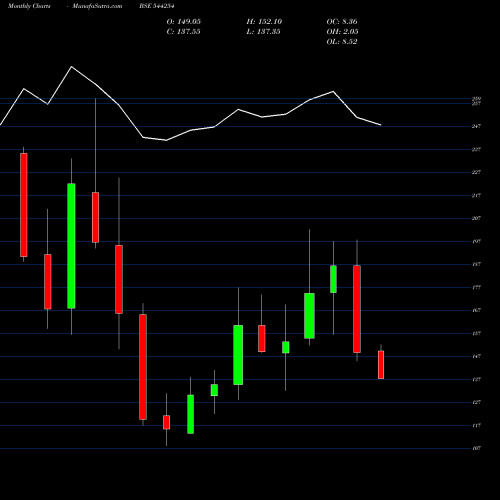Click the 167 price axis label
Viewport: 500px width, 500px height.
(x=476, y=310)
